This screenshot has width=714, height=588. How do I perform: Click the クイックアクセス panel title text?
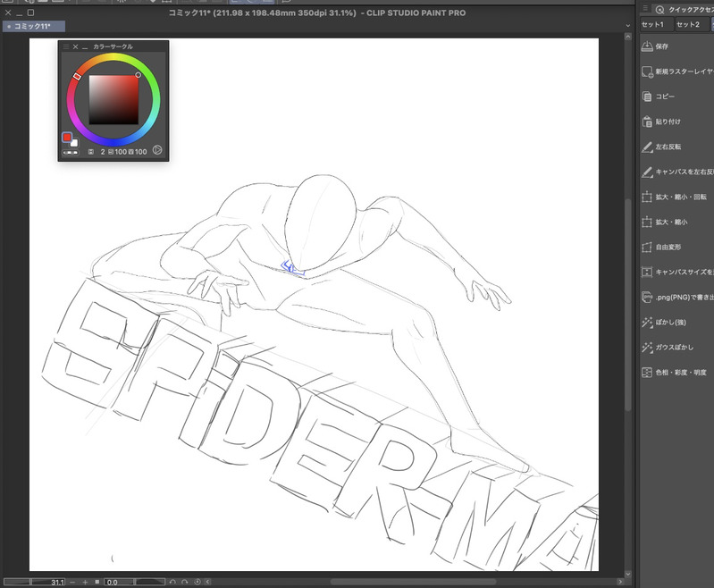coord(692,10)
